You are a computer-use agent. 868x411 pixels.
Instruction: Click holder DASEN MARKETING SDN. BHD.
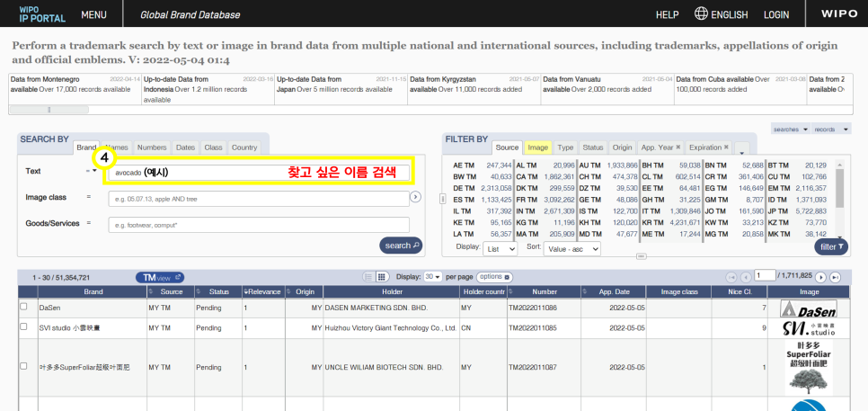[x=376, y=308]
